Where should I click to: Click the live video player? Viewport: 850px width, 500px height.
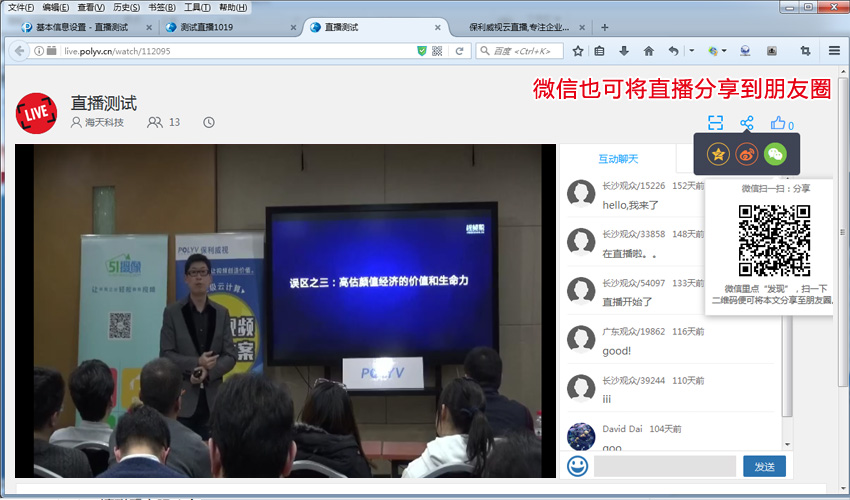(x=285, y=311)
